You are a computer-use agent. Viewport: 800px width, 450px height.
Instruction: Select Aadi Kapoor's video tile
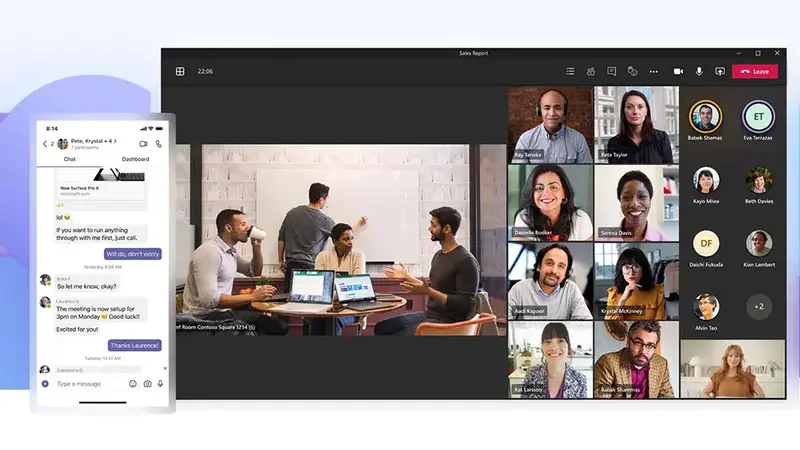click(x=551, y=281)
